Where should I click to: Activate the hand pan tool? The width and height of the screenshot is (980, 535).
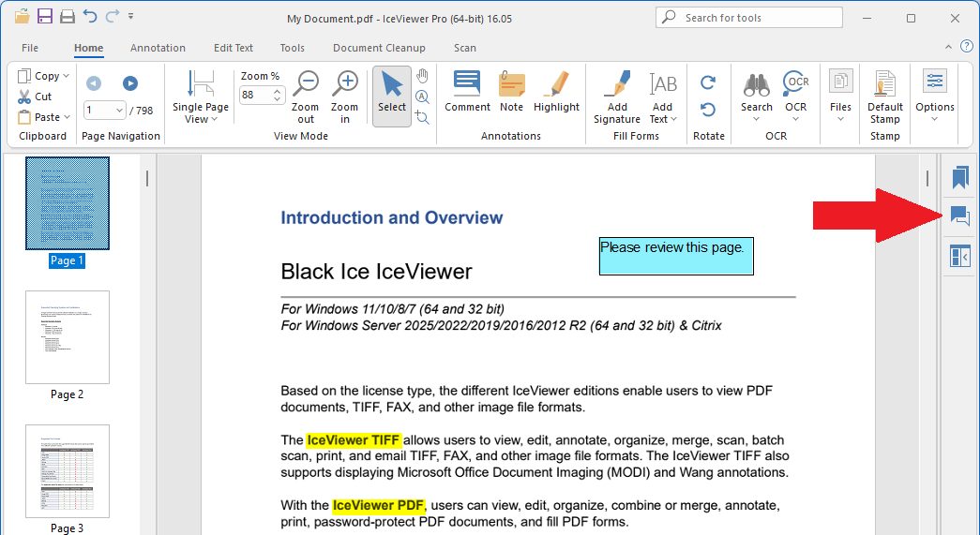click(x=423, y=76)
